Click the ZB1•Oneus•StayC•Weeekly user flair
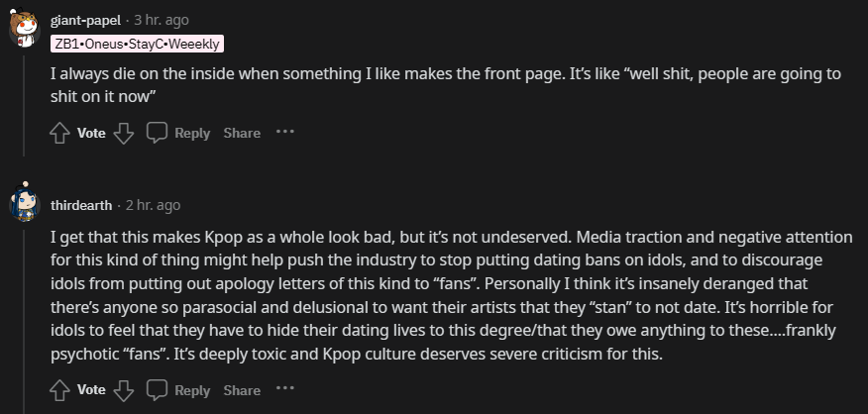The width and height of the screenshot is (868, 414). (138, 44)
